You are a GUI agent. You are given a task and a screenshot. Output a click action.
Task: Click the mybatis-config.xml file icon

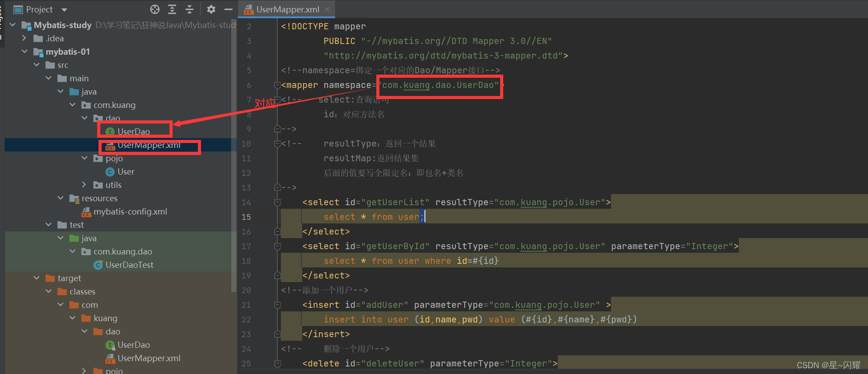click(86, 211)
